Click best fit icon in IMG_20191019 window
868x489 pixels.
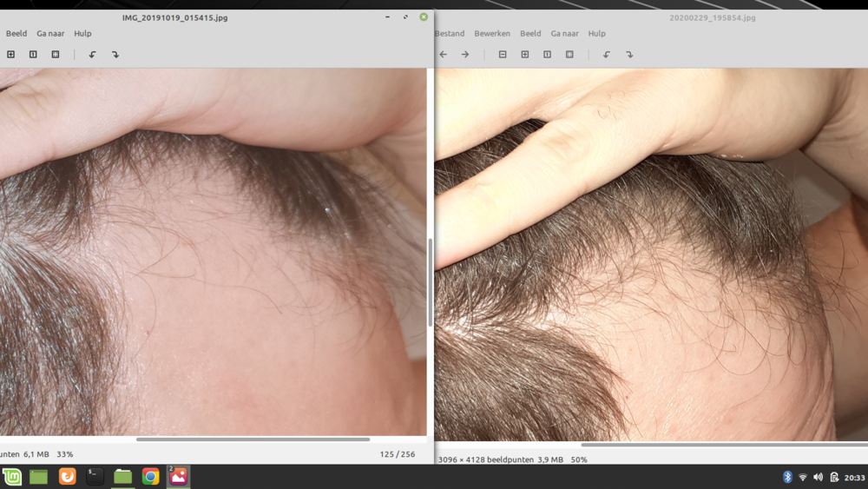56,55
